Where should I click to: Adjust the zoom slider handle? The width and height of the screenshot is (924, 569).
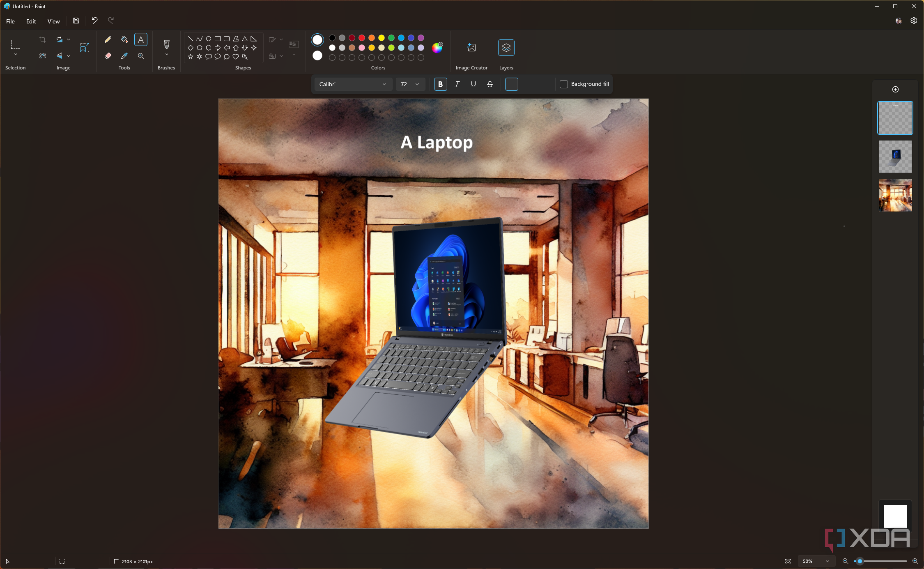(x=860, y=561)
